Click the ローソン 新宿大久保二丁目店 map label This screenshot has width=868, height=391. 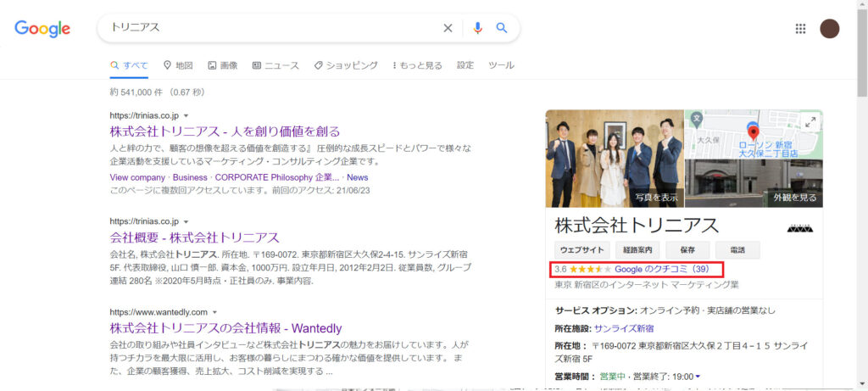coord(768,148)
